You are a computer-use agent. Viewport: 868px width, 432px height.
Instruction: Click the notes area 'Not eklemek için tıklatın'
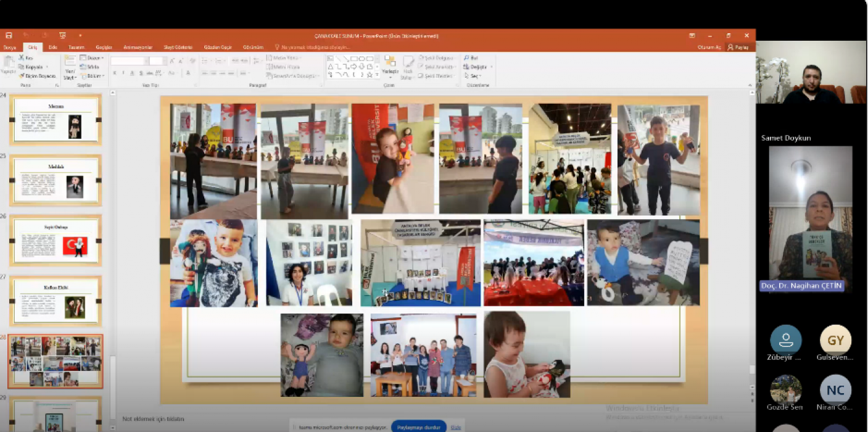click(x=154, y=419)
